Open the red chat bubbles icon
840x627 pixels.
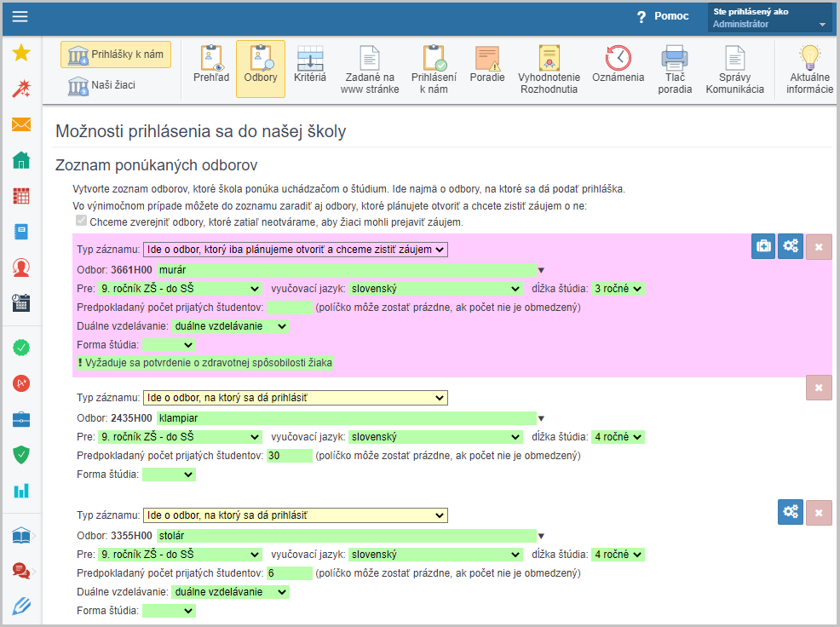[21, 571]
